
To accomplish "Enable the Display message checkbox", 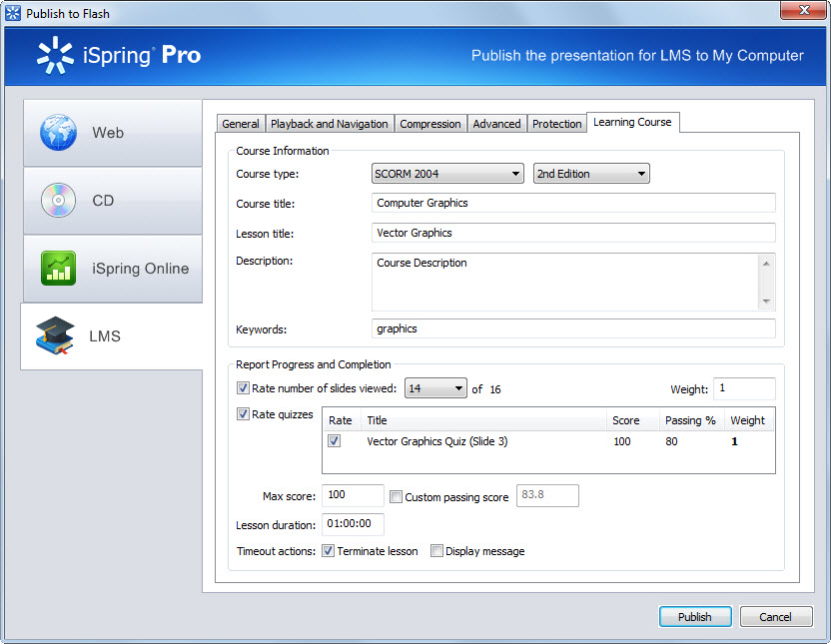I will point(436,551).
